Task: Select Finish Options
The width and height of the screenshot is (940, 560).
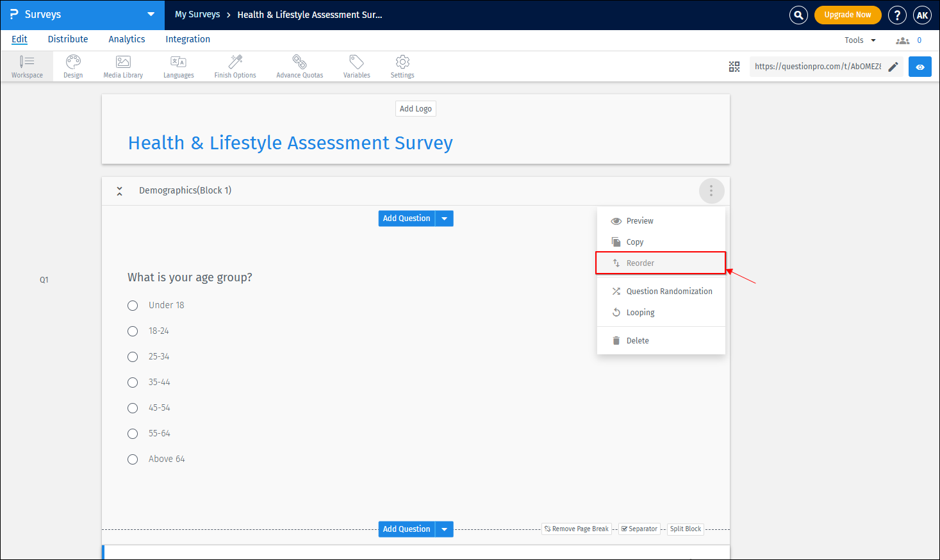Action: coord(235,66)
